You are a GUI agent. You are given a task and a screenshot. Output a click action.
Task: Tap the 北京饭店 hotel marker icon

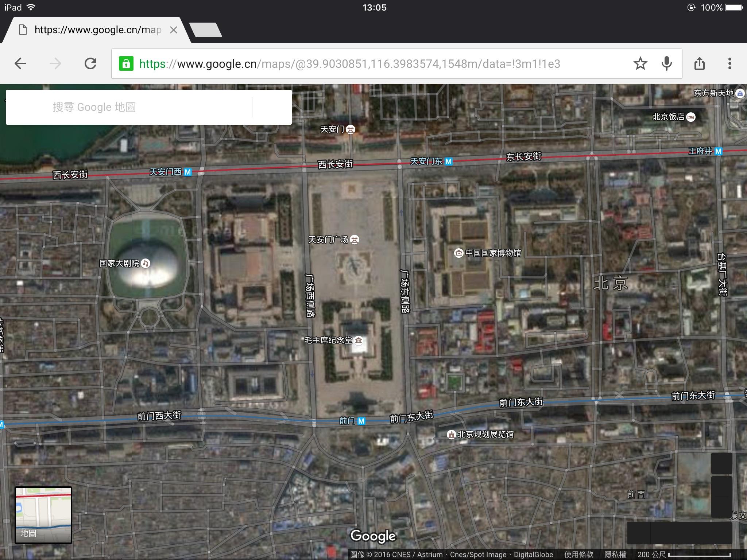click(691, 117)
